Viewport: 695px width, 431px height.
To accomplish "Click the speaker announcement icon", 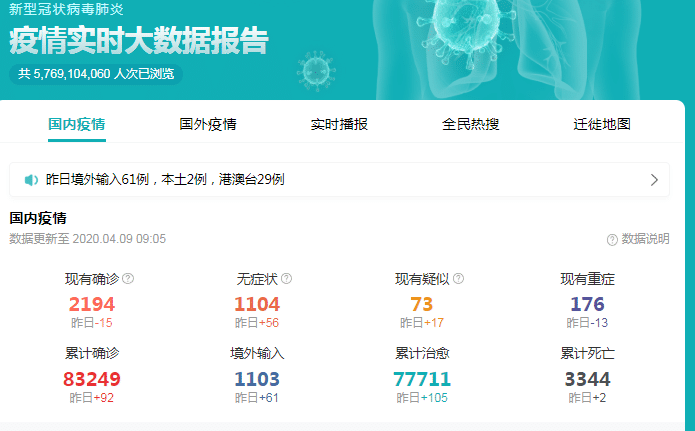I will click(32, 180).
